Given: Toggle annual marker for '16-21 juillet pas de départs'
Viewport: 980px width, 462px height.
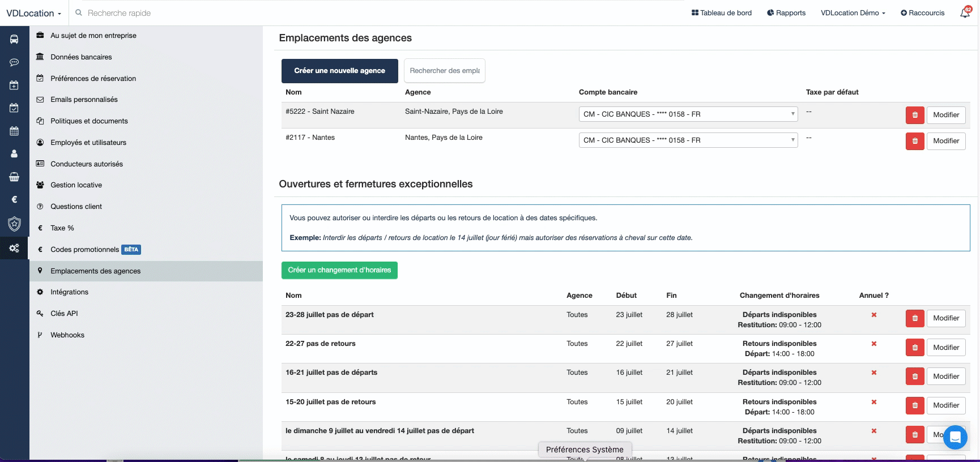Looking at the screenshot, I should coord(874,373).
